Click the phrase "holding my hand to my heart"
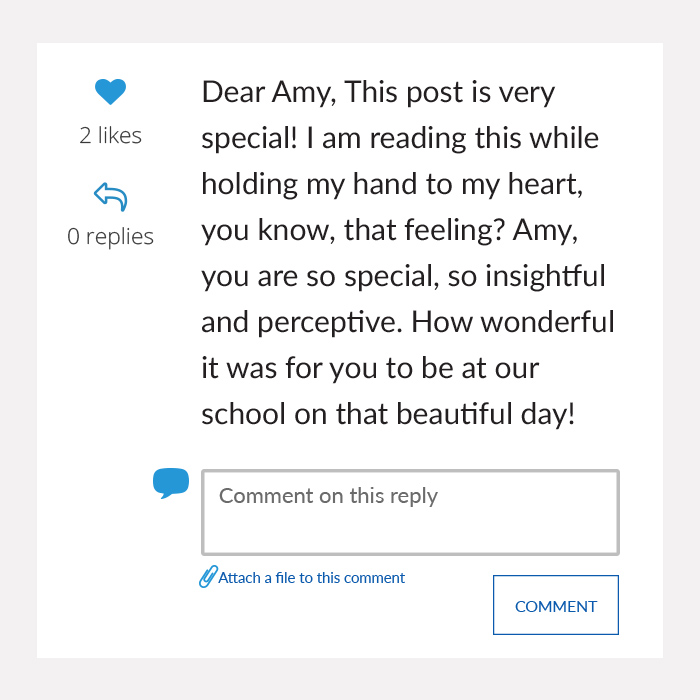The width and height of the screenshot is (700, 700). 389,184
